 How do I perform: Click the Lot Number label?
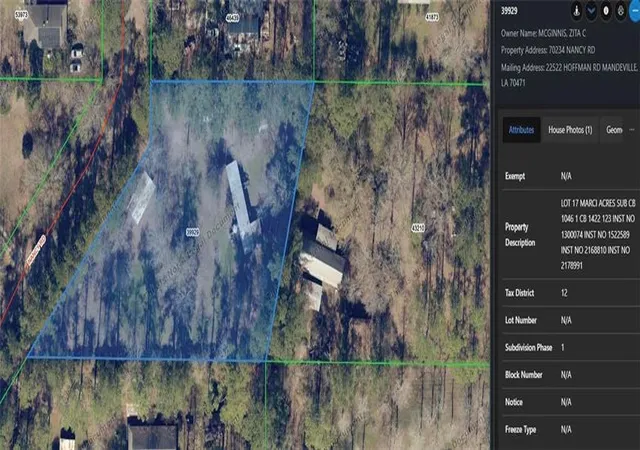(x=521, y=320)
